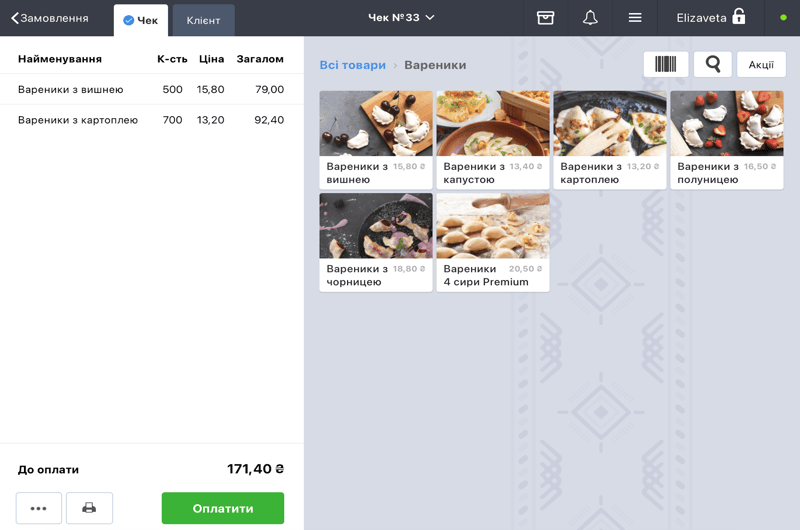800x530 pixels.
Task: Go back to Замовлення
Action: [x=50, y=18]
